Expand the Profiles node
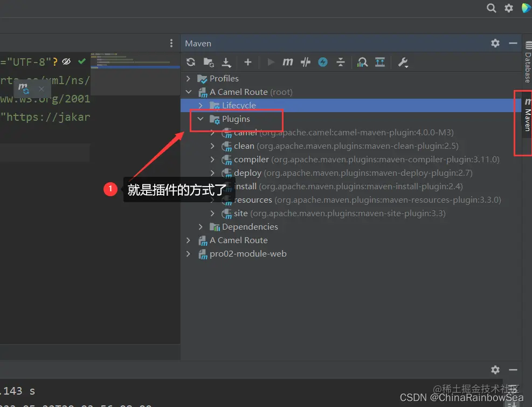The image size is (532, 407). pyautogui.click(x=188, y=78)
